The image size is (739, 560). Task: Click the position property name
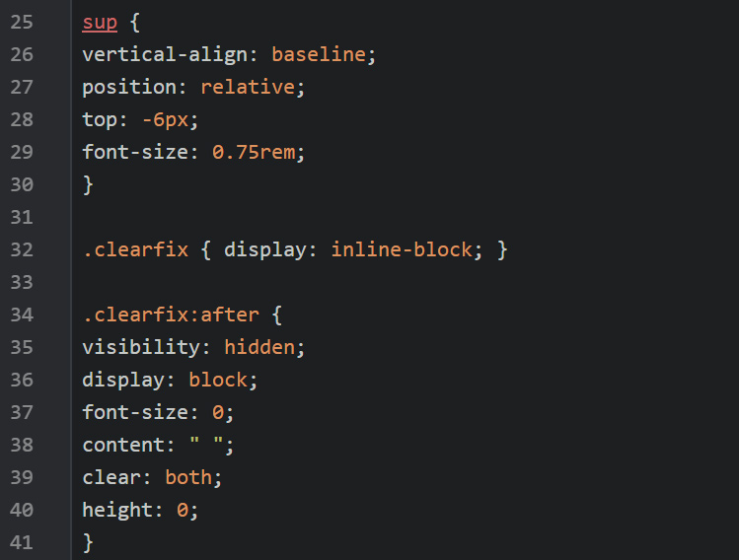(x=129, y=87)
